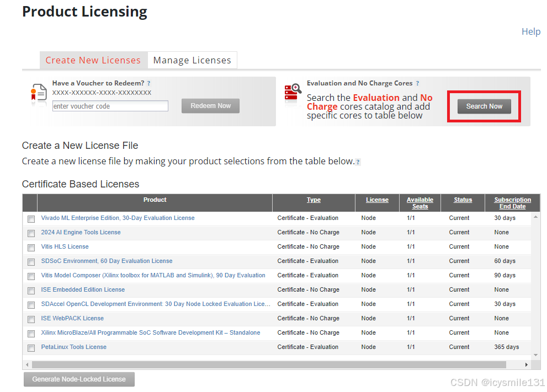Screen dimensions: 547x392
Task: Click the horizontal scrollbar left arrow
Action: [27, 364]
